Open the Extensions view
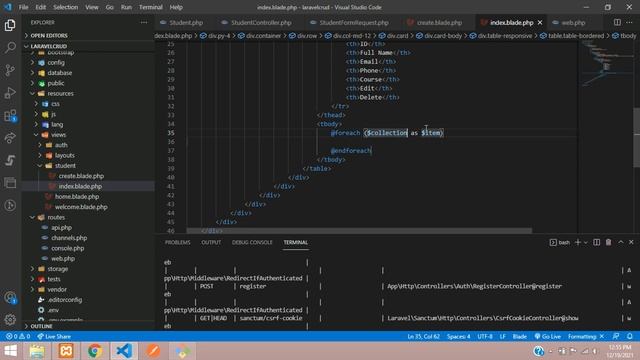The image size is (640, 360). coord(10,116)
